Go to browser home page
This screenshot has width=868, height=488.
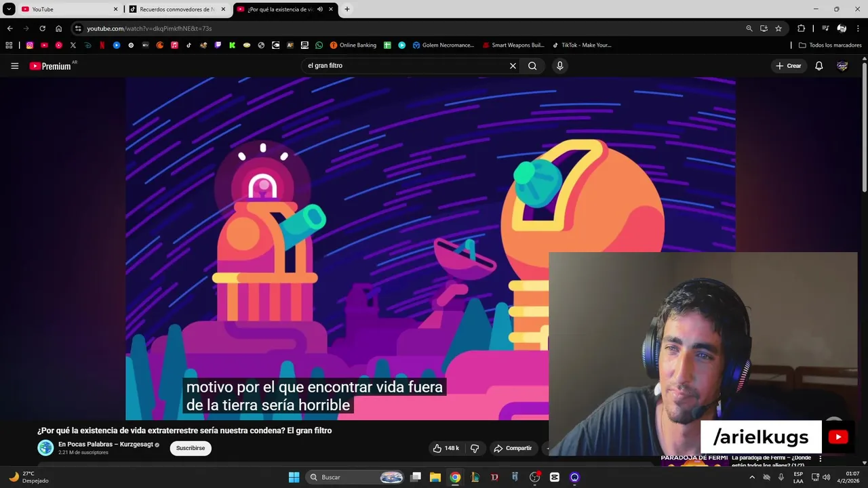click(x=58, y=28)
